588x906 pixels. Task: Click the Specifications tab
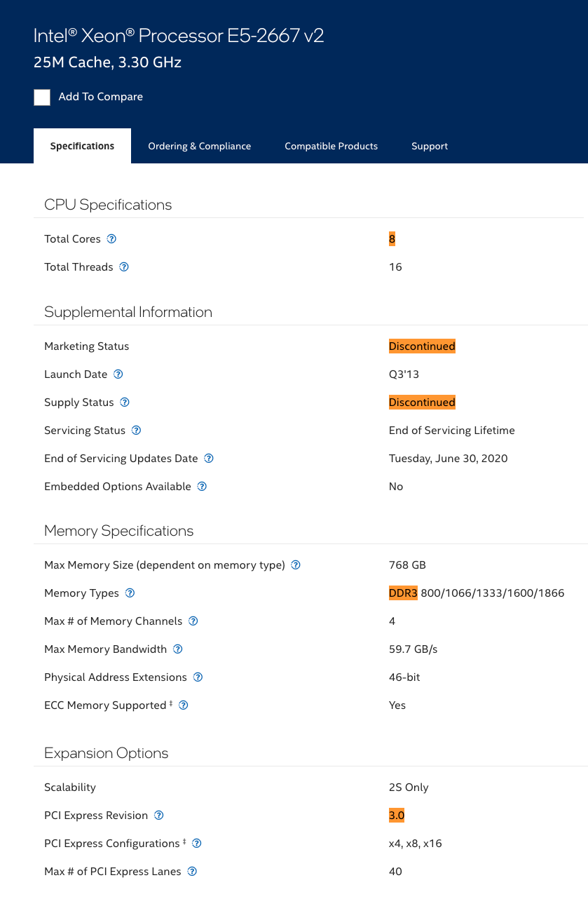click(82, 146)
